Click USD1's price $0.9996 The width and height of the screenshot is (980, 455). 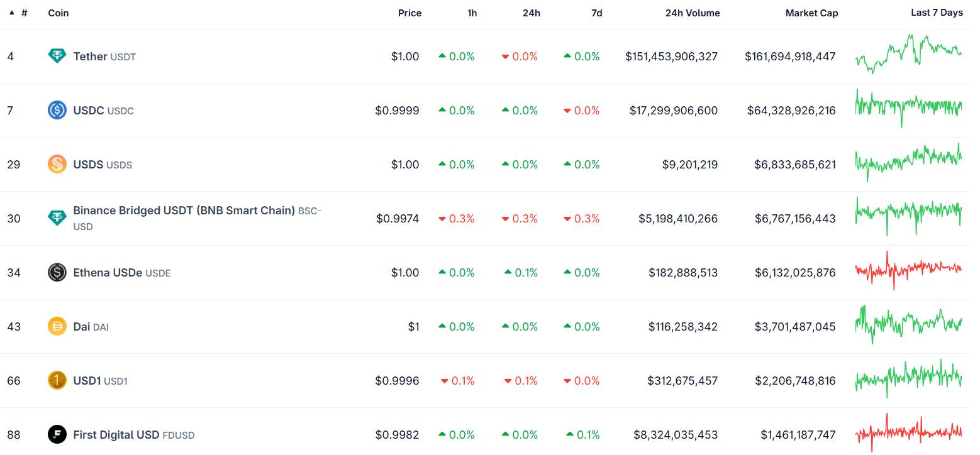tap(397, 381)
